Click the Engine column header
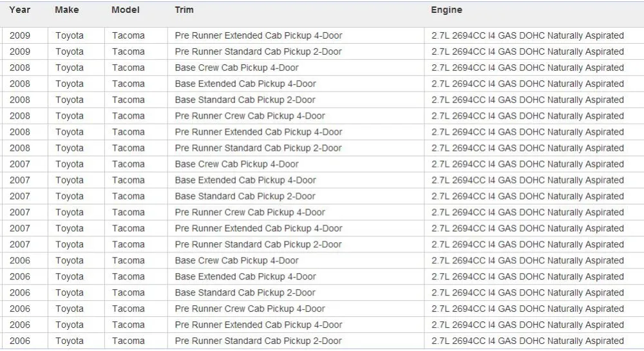The height and width of the screenshot is (351, 644). click(446, 10)
